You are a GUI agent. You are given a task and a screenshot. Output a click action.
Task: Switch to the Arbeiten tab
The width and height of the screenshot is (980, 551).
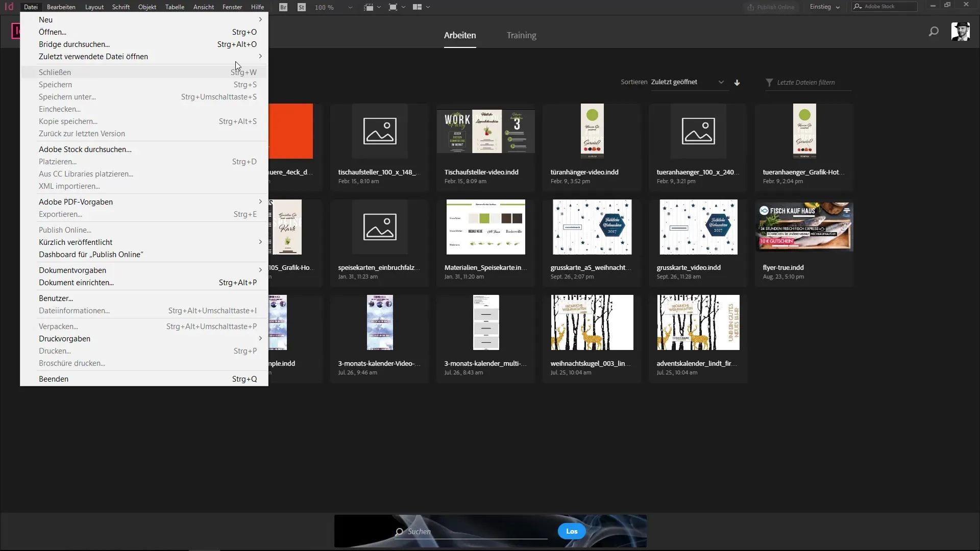[x=460, y=35]
